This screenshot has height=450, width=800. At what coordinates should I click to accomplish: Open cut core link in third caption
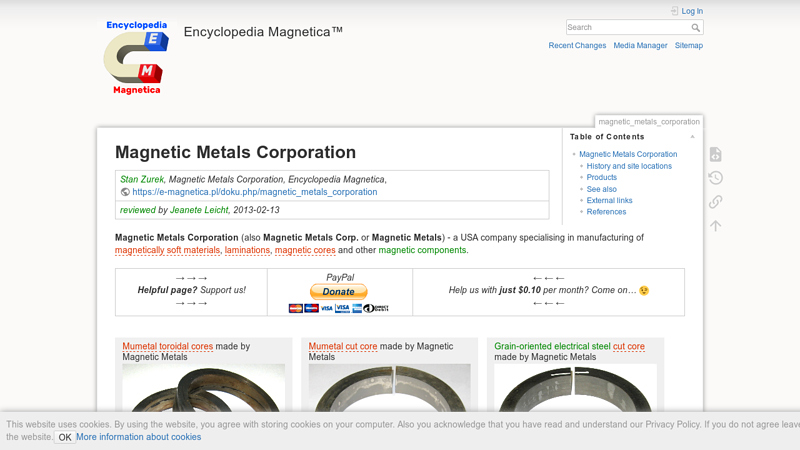pyautogui.click(x=629, y=346)
